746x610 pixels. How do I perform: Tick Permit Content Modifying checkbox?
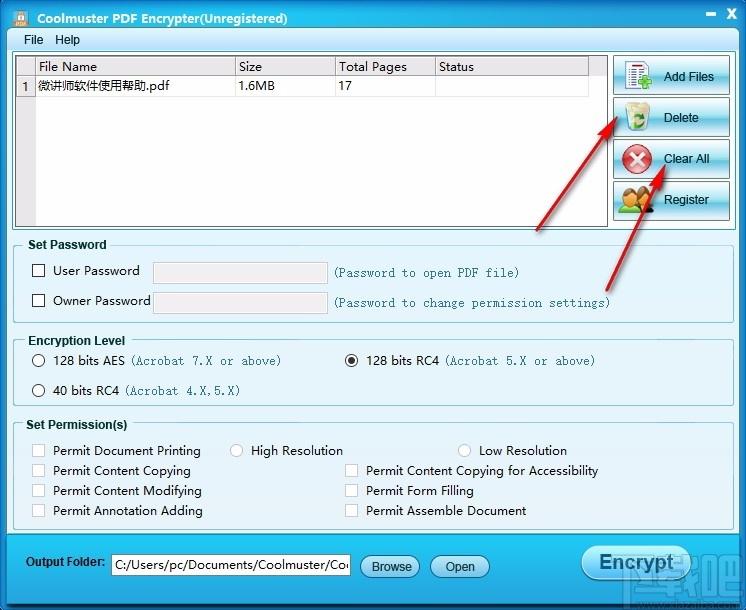[x=39, y=491]
